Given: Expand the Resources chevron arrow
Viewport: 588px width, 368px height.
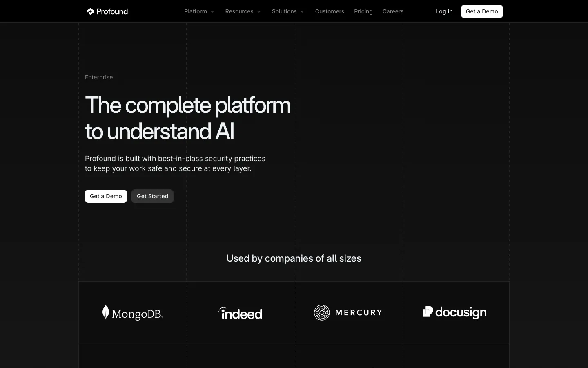Looking at the screenshot, I should pyautogui.click(x=259, y=11).
